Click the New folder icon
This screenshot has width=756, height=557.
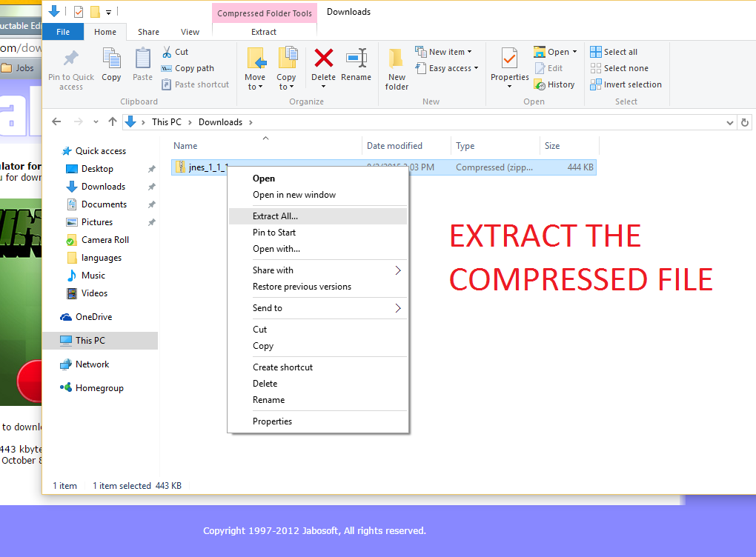click(x=397, y=59)
